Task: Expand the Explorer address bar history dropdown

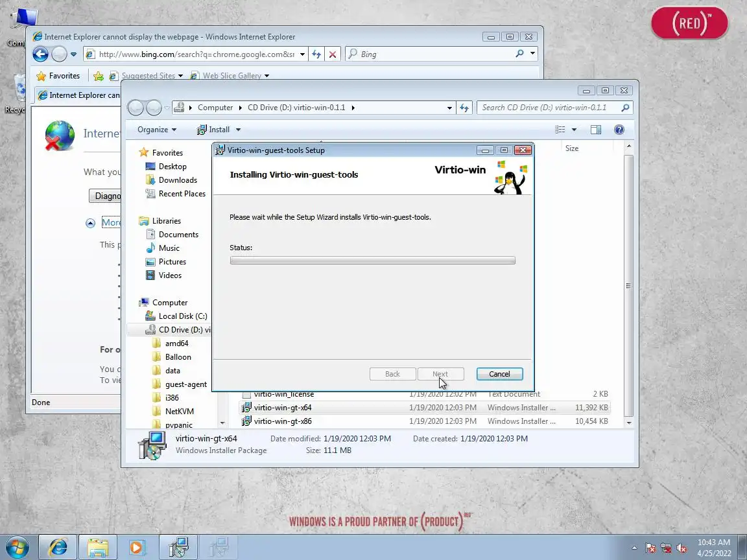Action: (449, 108)
